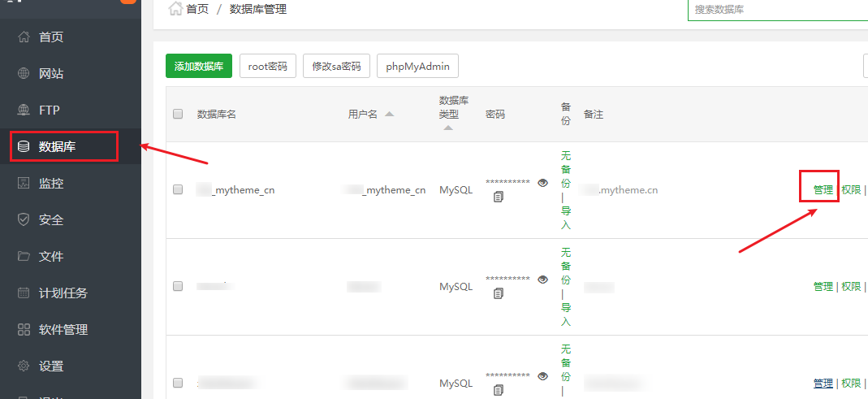Tick the checkbox for the mytheme_cn row
The width and height of the screenshot is (868, 399).
(x=178, y=189)
